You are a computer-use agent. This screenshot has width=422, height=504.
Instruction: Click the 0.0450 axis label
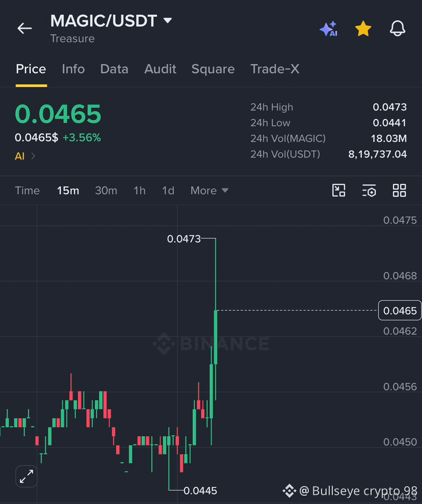pyautogui.click(x=400, y=442)
